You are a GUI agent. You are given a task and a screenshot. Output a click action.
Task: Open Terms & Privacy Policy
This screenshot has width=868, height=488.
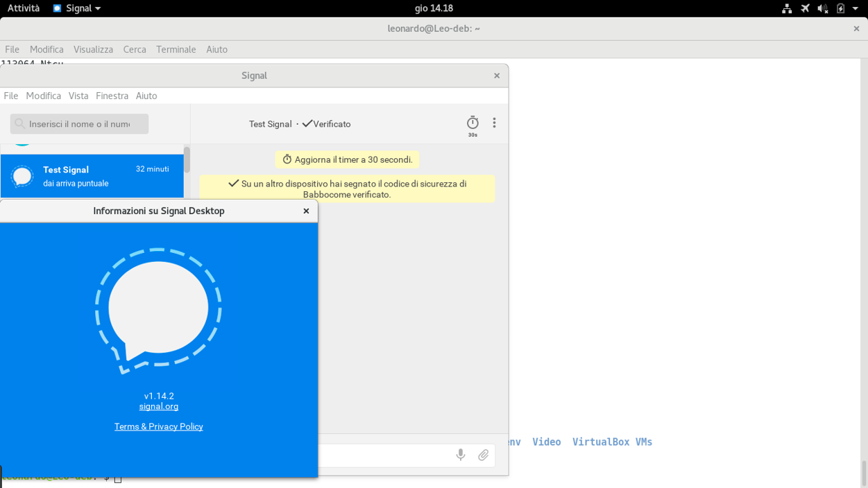click(158, 426)
